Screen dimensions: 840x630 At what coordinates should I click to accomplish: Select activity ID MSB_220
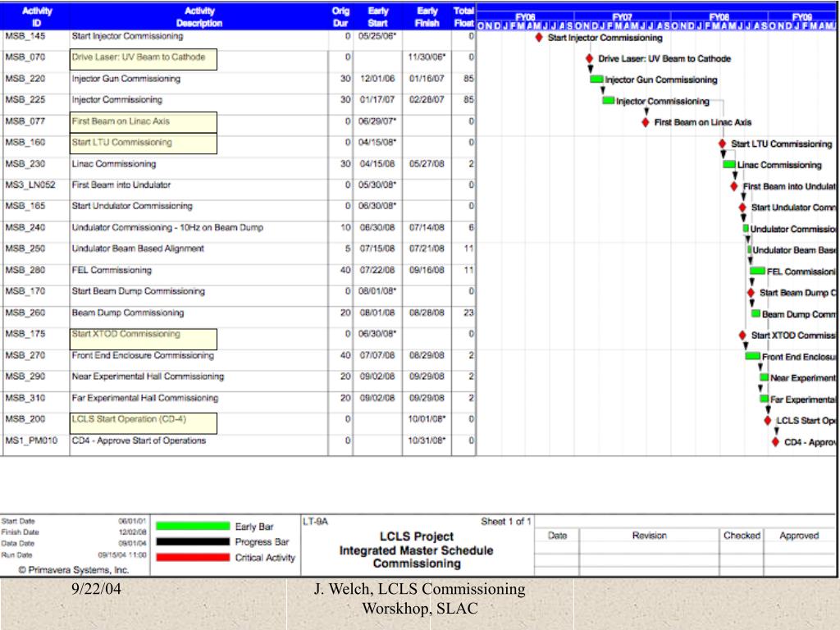coord(25,78)
